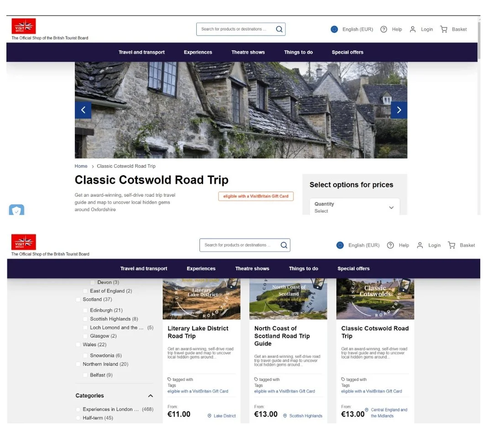Tick Experiences in London (468) checkbox
The image size is (504, 448).
[x=78, y=410]
